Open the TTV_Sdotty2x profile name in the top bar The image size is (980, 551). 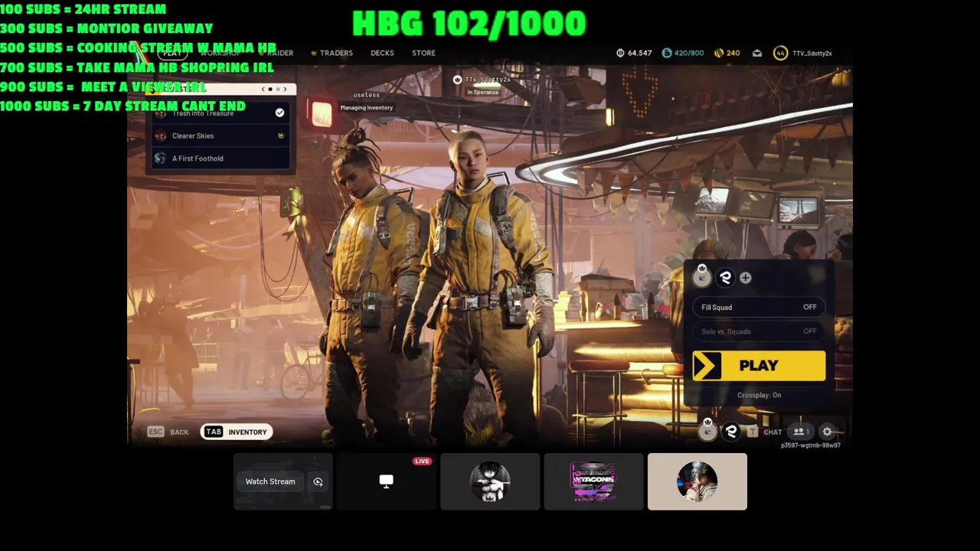(812, 53)
